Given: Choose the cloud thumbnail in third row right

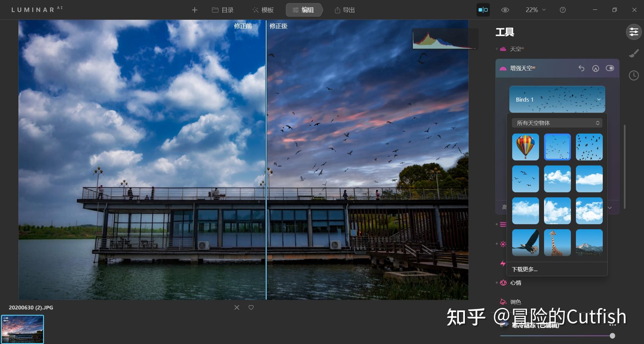Looking at the screenshot, I should pyautogui.click(x=589, y=211).
